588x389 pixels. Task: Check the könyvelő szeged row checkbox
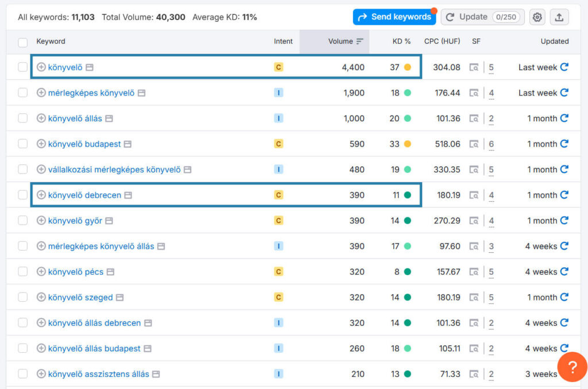23,297
